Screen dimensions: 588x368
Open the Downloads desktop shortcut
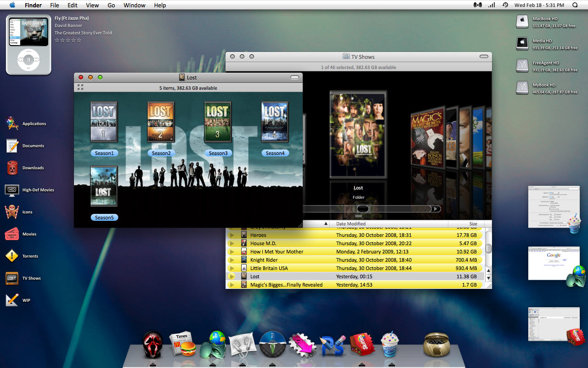(x=12, y=167)
